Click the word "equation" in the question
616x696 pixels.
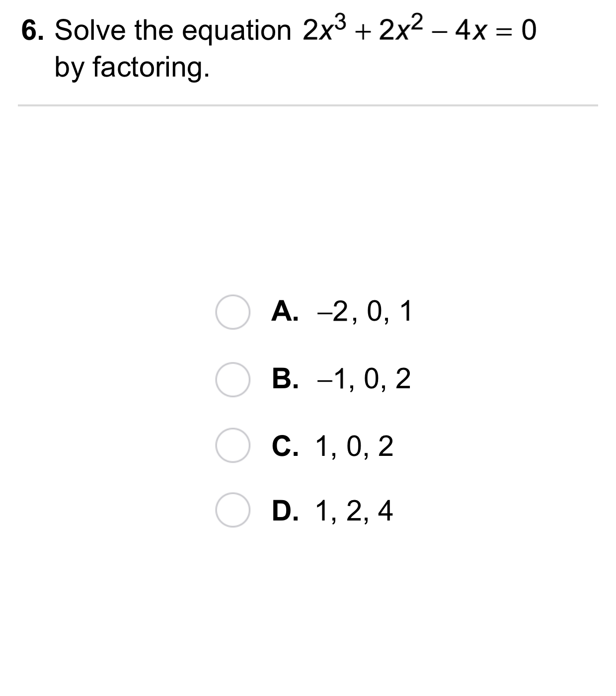[236, 32]
